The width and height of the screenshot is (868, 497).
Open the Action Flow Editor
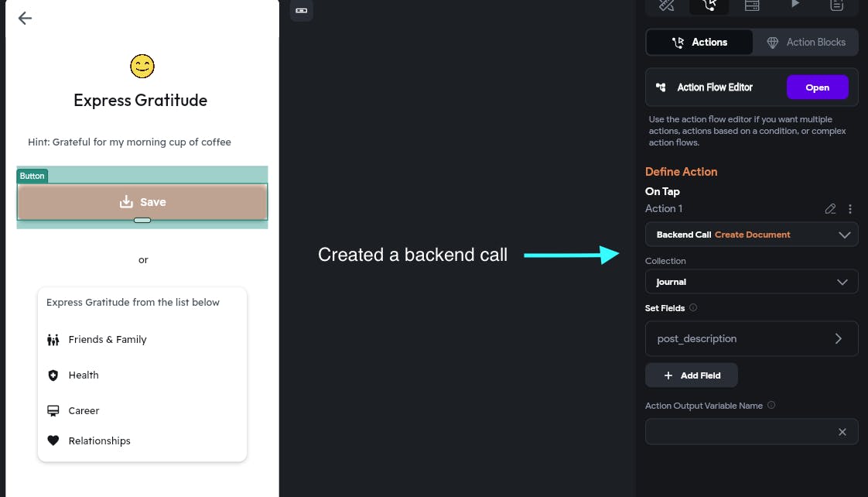coord(817,87)
